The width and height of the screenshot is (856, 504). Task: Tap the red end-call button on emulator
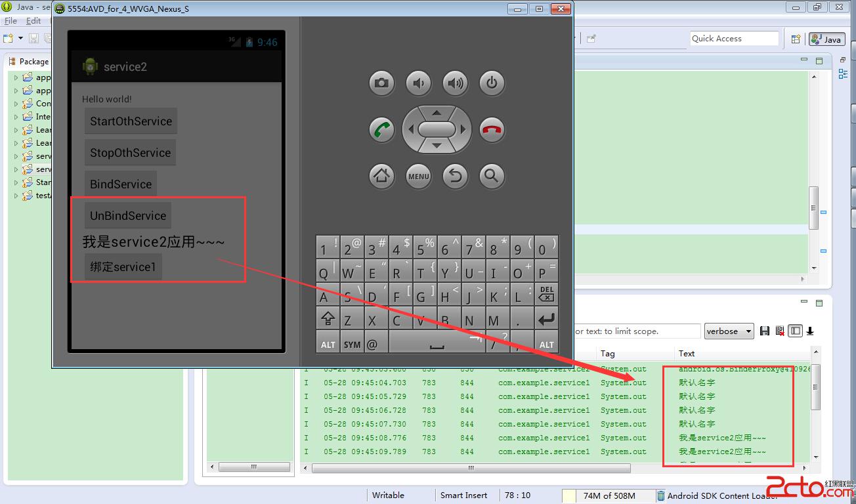[x=492, y=129]
